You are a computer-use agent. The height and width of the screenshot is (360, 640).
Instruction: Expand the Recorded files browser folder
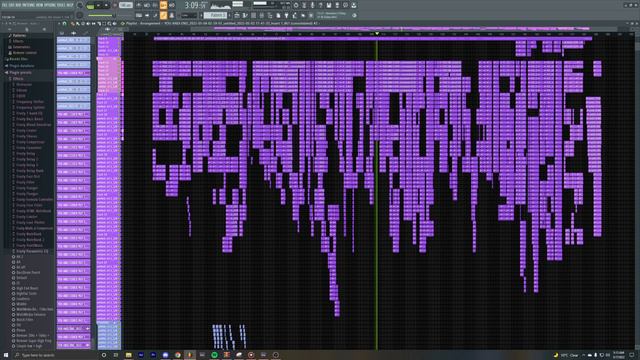click(18, 59)
